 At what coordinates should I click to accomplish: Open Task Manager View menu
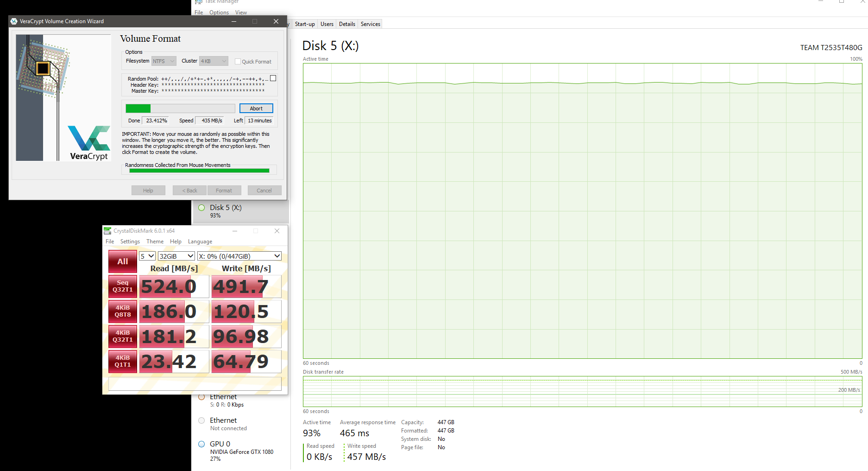(241, 13)
